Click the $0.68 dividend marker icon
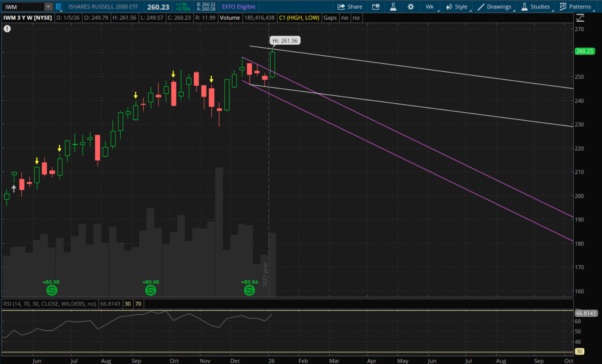 point(151,290)
